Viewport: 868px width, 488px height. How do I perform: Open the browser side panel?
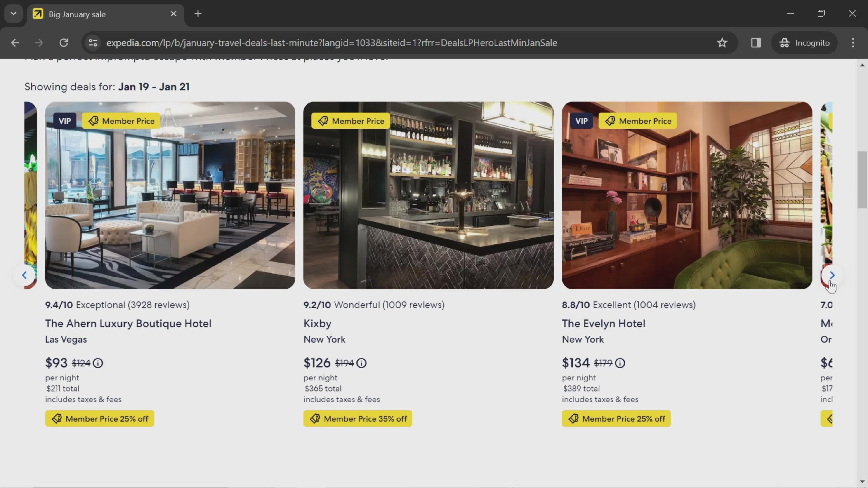click(756, 43)
